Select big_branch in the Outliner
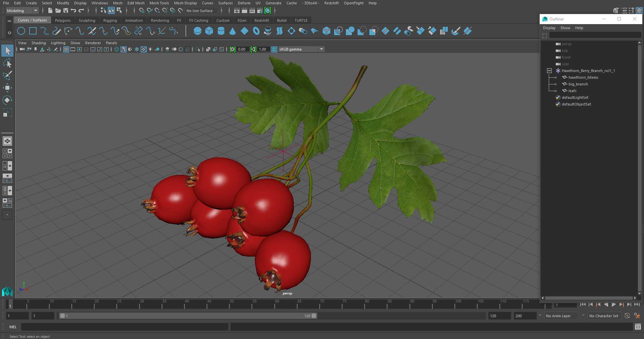Viewport: 644px width, 339px height. (x=578, y=84)
